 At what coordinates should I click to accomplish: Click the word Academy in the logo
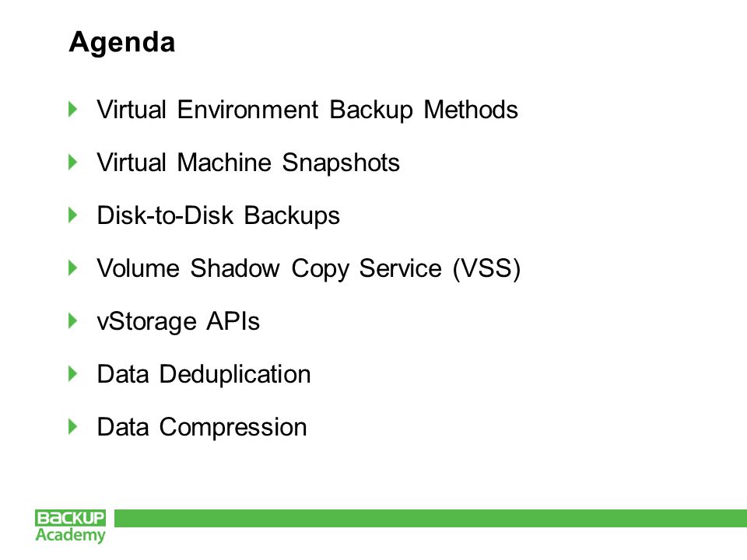click(x=70, y=535)
